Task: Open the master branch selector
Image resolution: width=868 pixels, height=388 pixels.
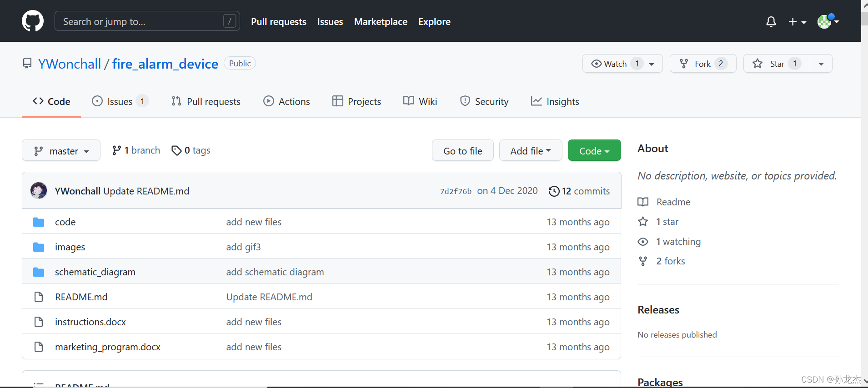Action: tap(61, 150)
